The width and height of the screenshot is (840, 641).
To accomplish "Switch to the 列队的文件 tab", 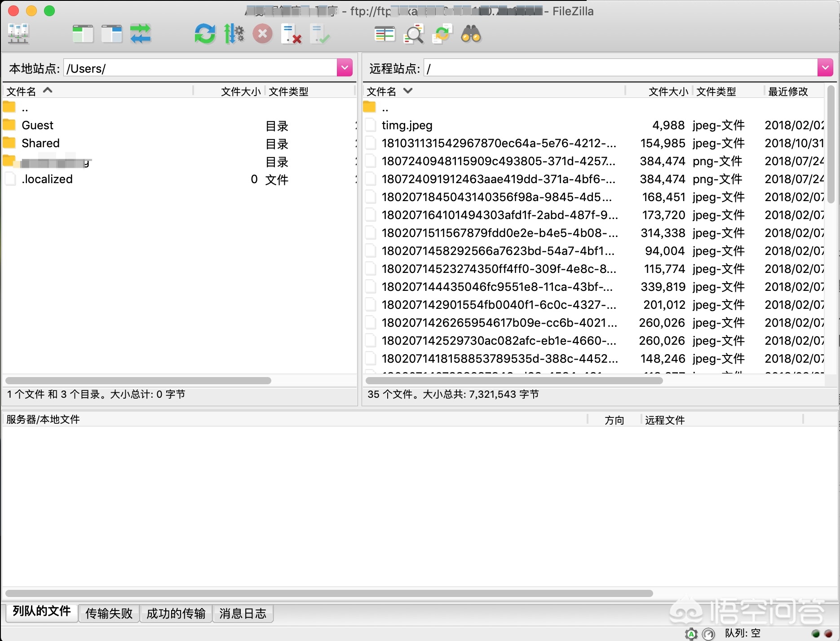I will pos(42,611).
